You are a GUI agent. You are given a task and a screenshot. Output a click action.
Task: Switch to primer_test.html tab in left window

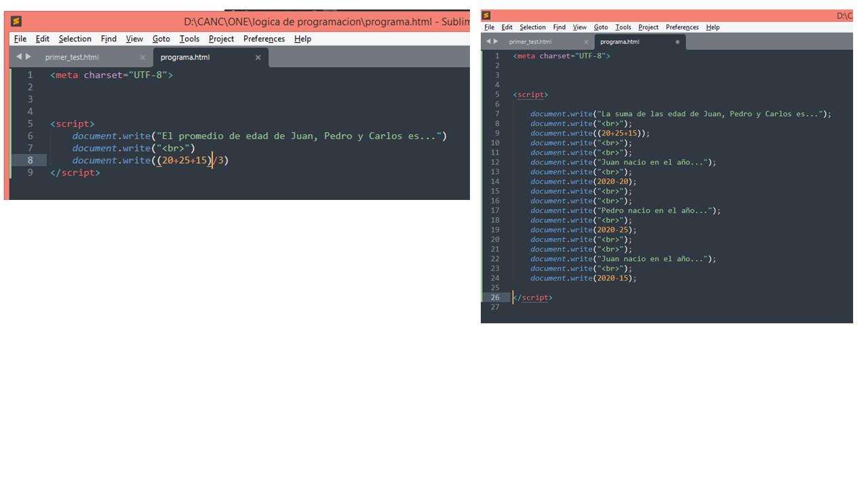click(72, 58)
